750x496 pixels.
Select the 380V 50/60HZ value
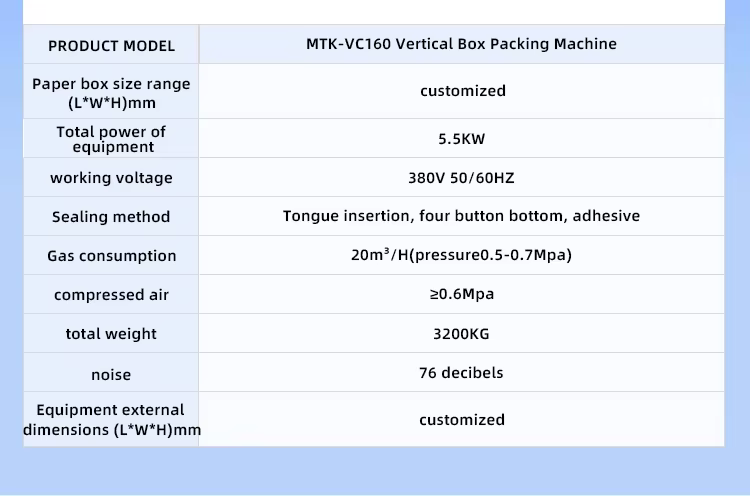[x=462, y=178]
